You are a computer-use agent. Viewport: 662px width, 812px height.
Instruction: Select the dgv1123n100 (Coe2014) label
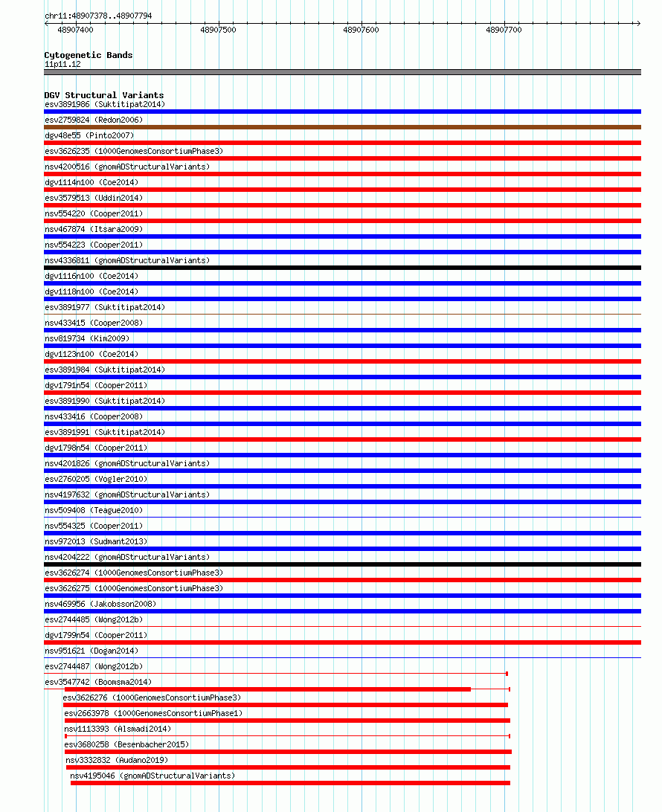91,354
